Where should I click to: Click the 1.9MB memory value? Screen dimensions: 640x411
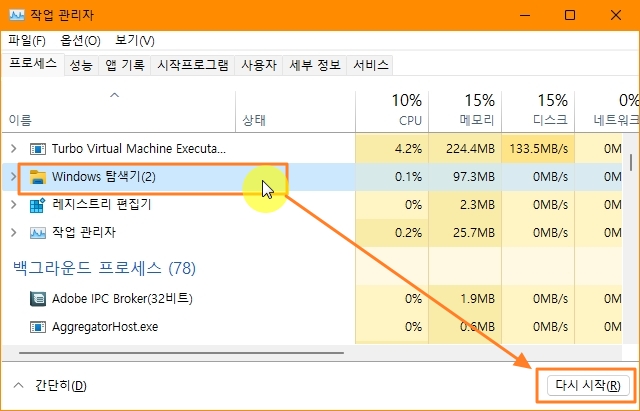tap(477, 299)
